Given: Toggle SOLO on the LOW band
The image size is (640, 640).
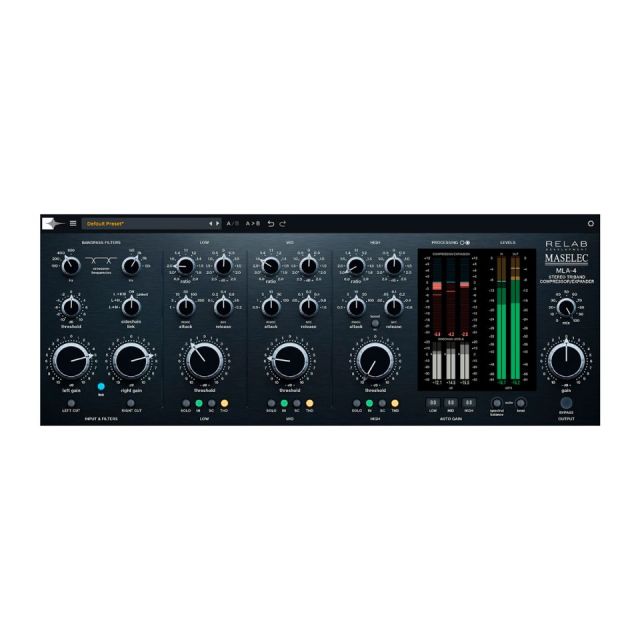Looking at the screenshot, I should point(186,403).
